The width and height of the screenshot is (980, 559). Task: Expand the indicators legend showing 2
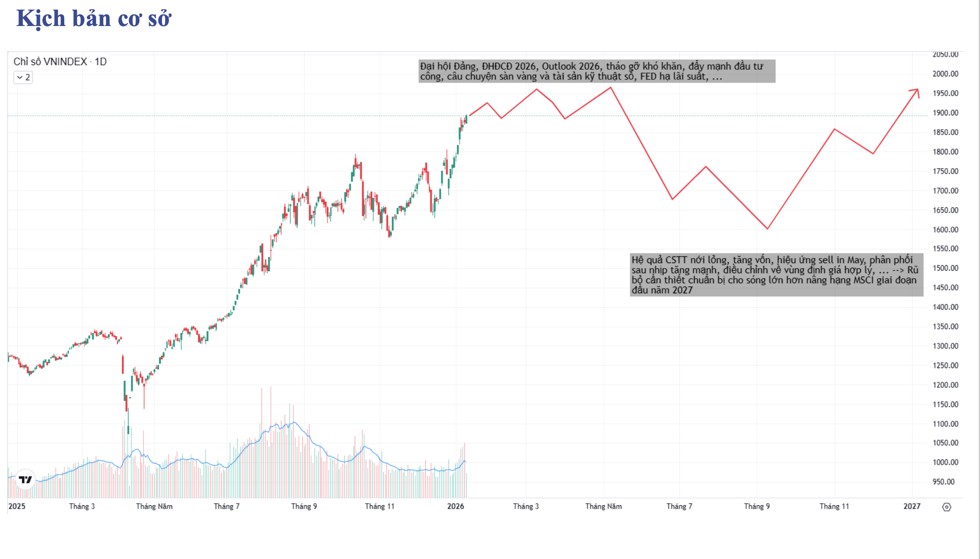click(x=23, y=77)
